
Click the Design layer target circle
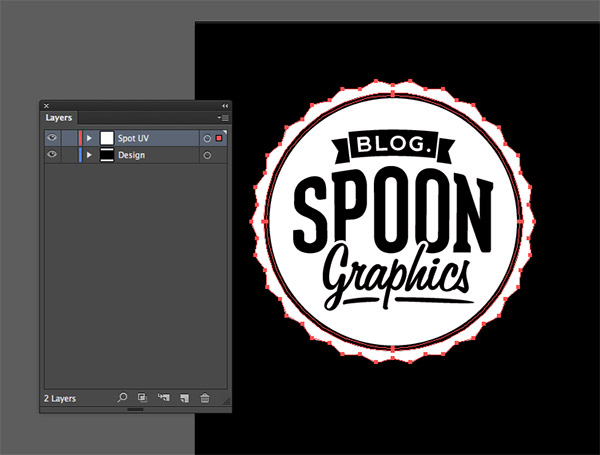207,155
